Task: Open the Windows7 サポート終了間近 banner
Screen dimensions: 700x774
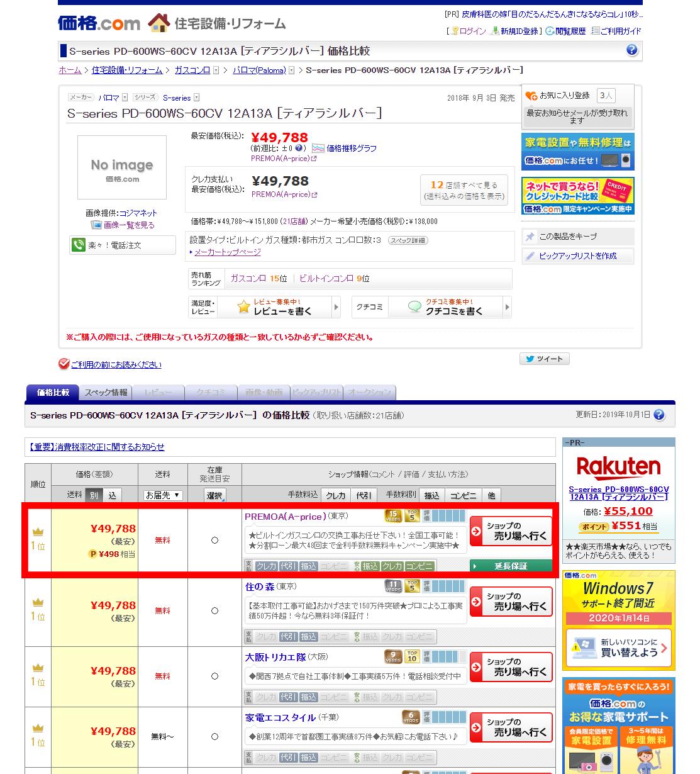Action: click(x=619, y=620)
